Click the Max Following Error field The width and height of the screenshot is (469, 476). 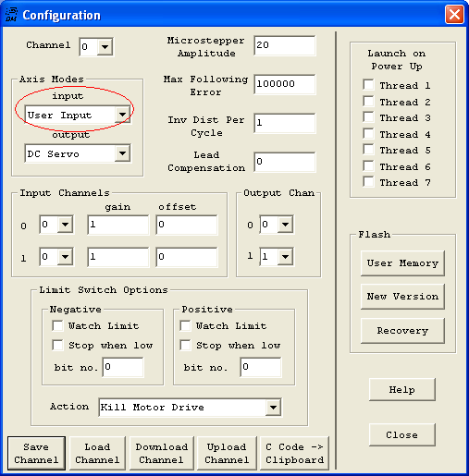click(x=285, y=84)
